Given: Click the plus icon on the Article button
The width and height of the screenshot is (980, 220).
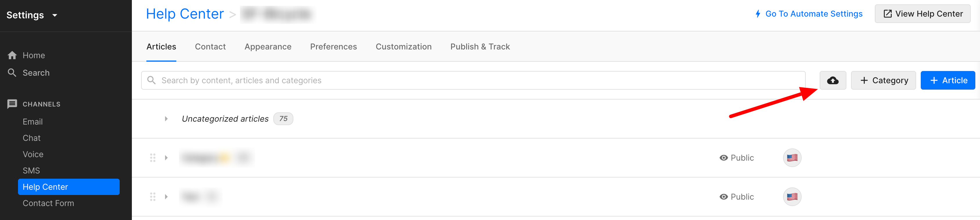Looking at the screenshot, I should coord(934,80).
